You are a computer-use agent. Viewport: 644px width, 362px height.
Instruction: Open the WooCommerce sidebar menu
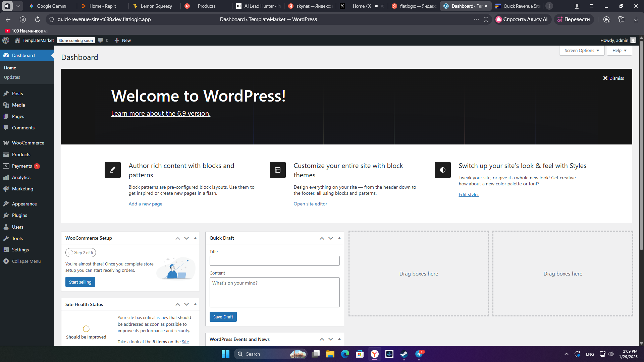click(28, 143)
